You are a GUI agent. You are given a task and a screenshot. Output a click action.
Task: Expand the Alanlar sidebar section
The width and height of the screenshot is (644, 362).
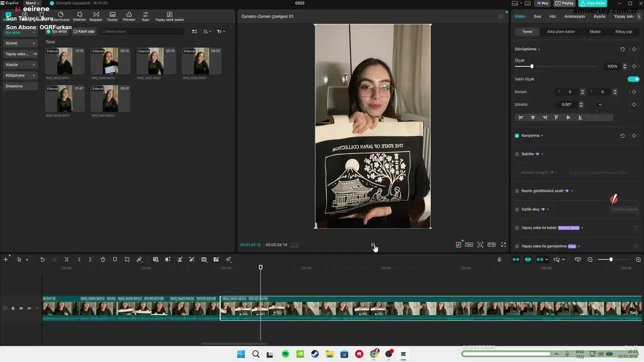coord(20,64)
